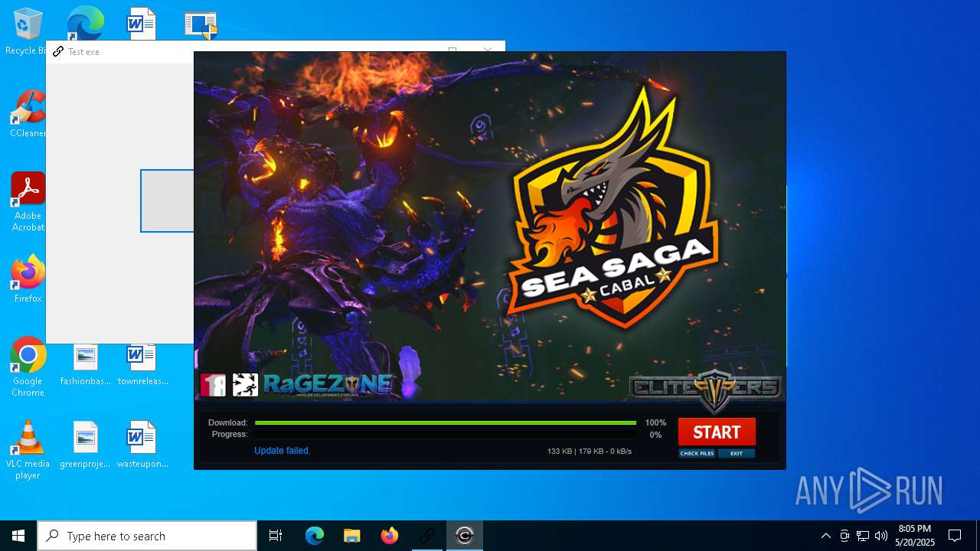
Task: Click the blue-outlined box in Test exe window
Action: point(167,201)
